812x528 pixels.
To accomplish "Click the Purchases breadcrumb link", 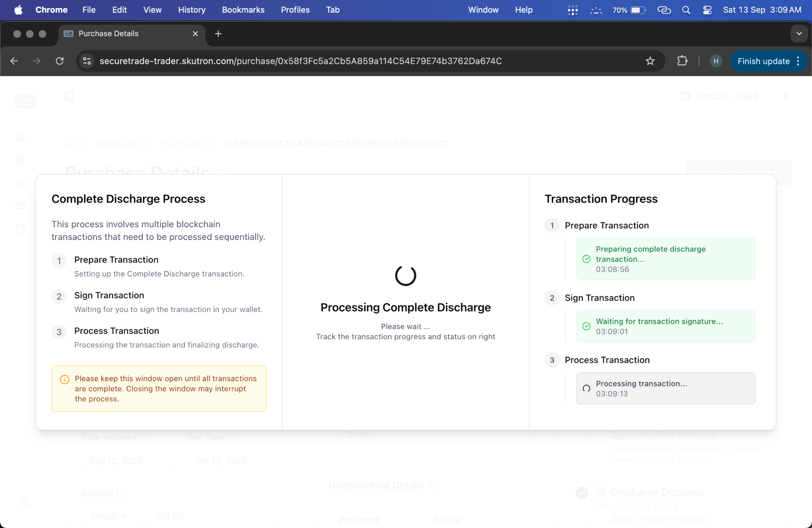I will (x=182, y=144).
